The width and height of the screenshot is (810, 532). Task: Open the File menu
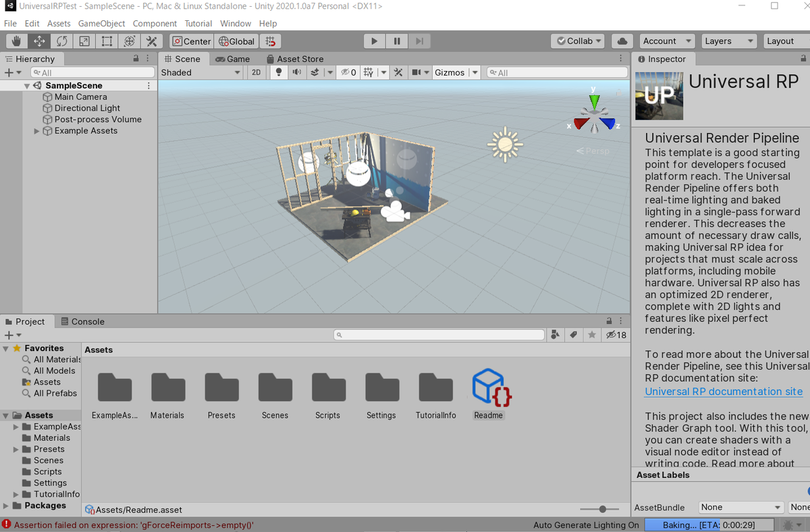click(10, 23)
